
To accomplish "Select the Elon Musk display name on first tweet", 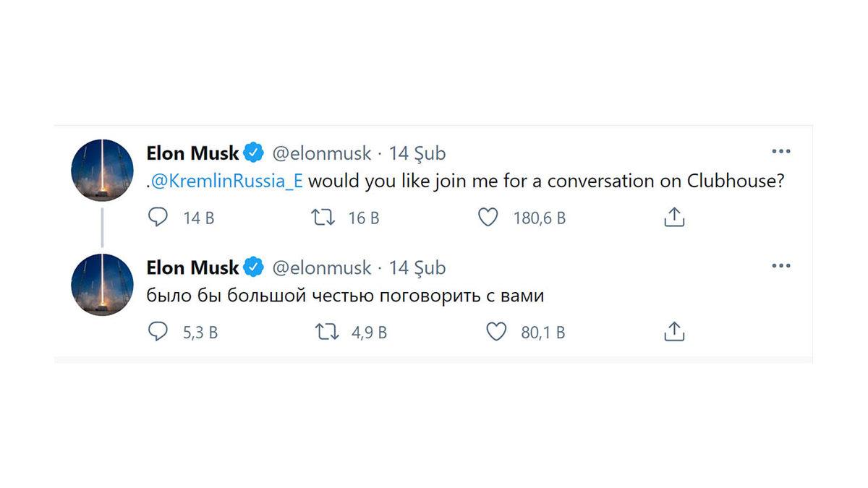I will click(192, 153).
